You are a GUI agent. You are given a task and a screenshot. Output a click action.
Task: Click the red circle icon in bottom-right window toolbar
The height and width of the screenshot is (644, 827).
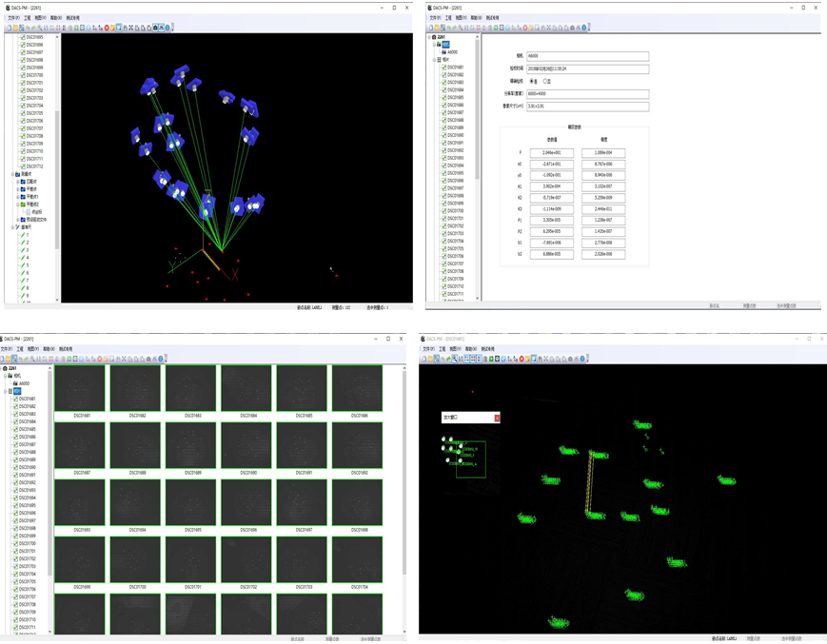(522, 359)
